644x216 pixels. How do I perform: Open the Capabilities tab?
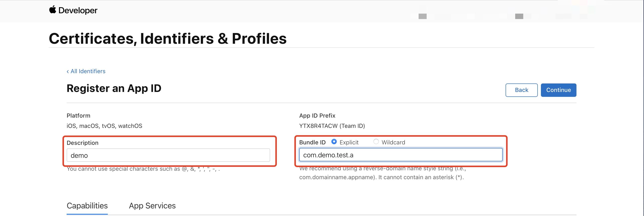pyautogui.click(x=87, y=206)
